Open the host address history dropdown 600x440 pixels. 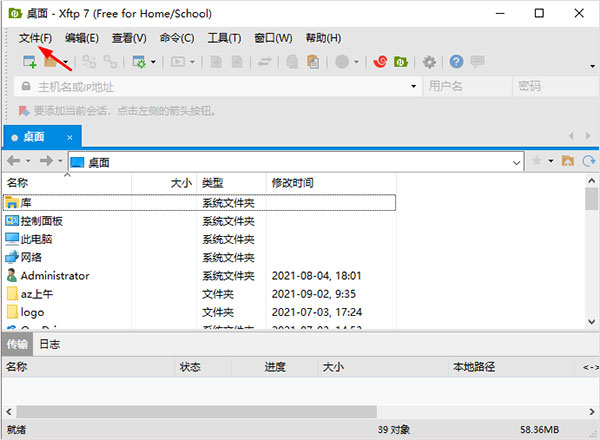(413, 86)
